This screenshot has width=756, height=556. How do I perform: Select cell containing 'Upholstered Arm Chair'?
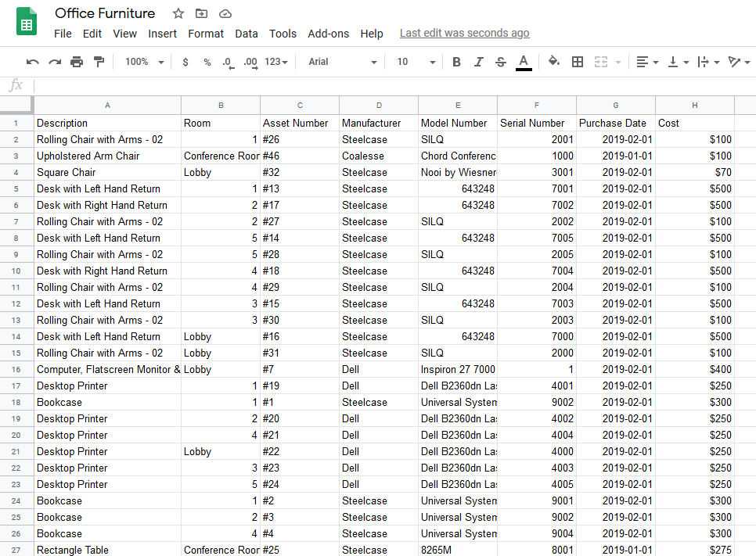[x=107, y=156]
